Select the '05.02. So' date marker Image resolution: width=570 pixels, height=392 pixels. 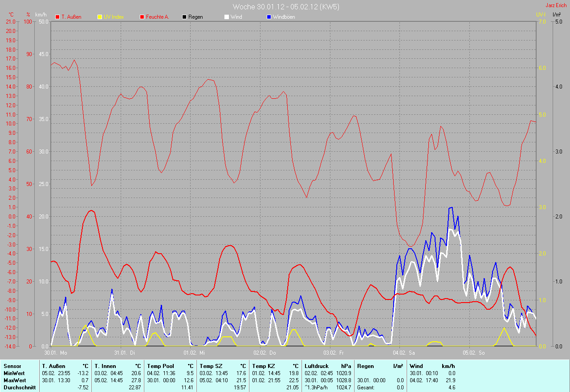(473, 353)
